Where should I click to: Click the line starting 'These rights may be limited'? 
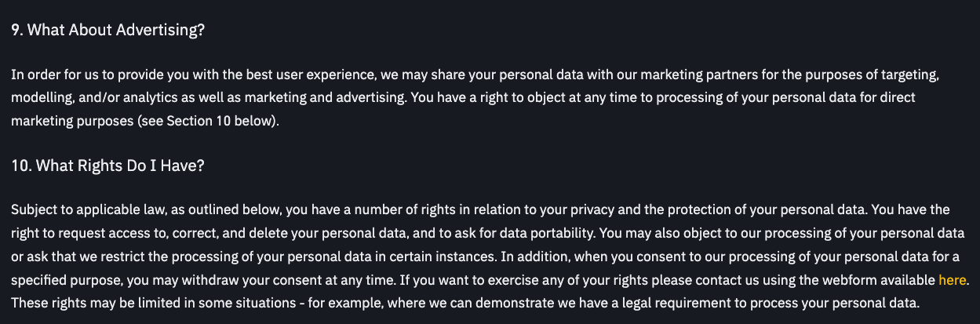click(463, 302)
